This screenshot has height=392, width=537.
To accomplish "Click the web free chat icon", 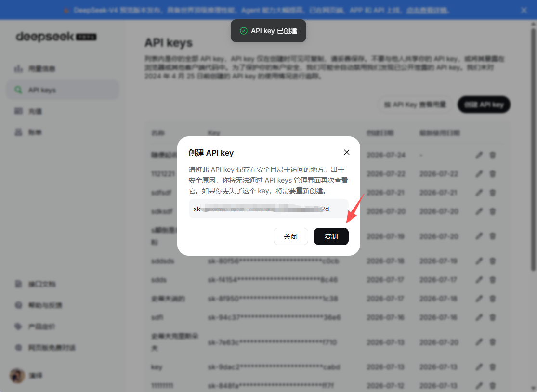I will tap(18, 348).
